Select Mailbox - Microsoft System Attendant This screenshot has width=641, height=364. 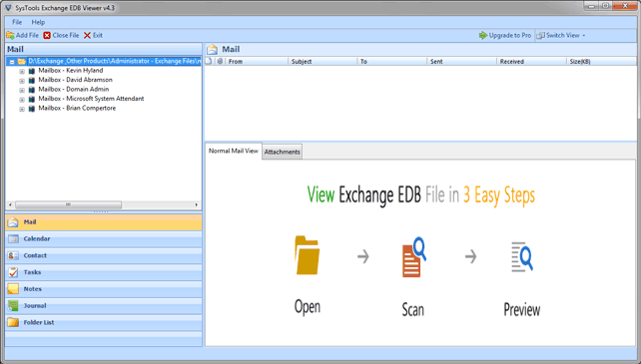[91, 99]
